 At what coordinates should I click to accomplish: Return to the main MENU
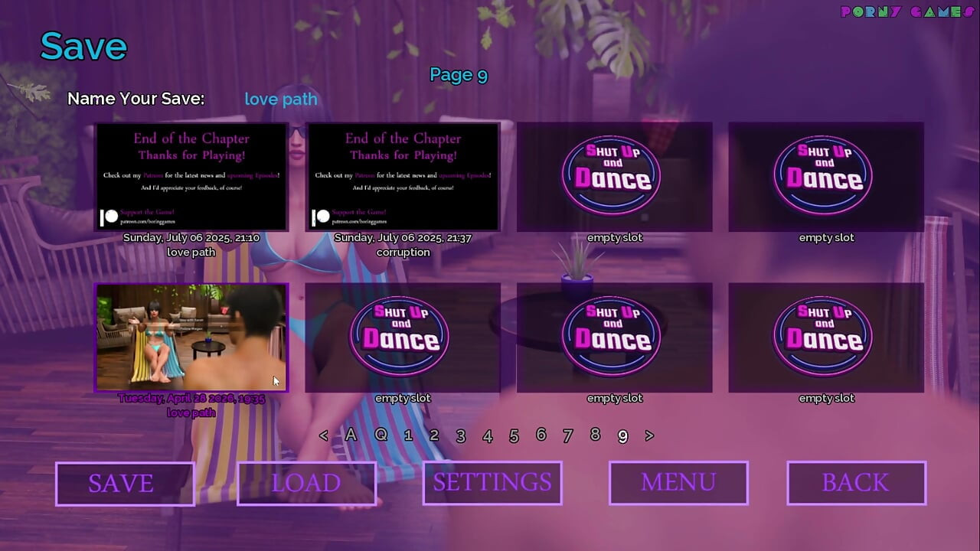[x=678, y=483]
